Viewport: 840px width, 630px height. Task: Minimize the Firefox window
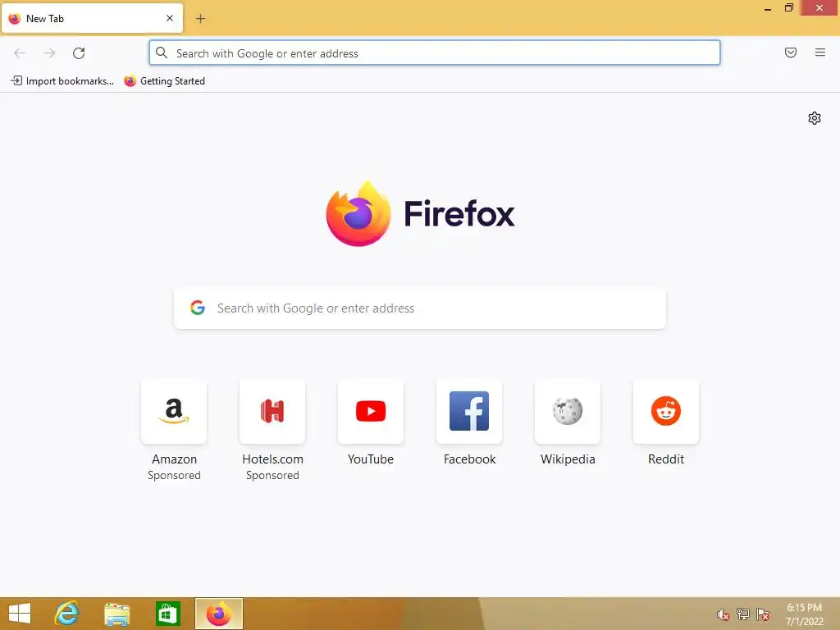coord(768,8)
